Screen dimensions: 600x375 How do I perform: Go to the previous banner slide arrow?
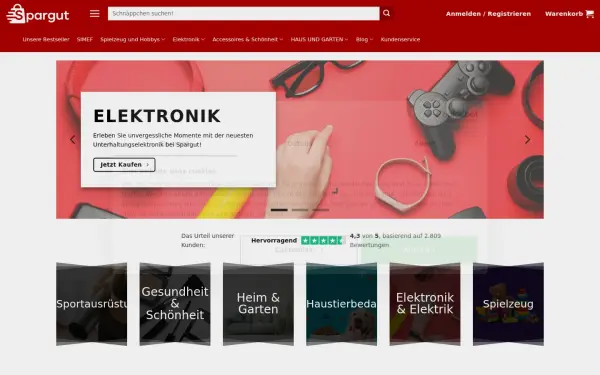coord(73,140)
